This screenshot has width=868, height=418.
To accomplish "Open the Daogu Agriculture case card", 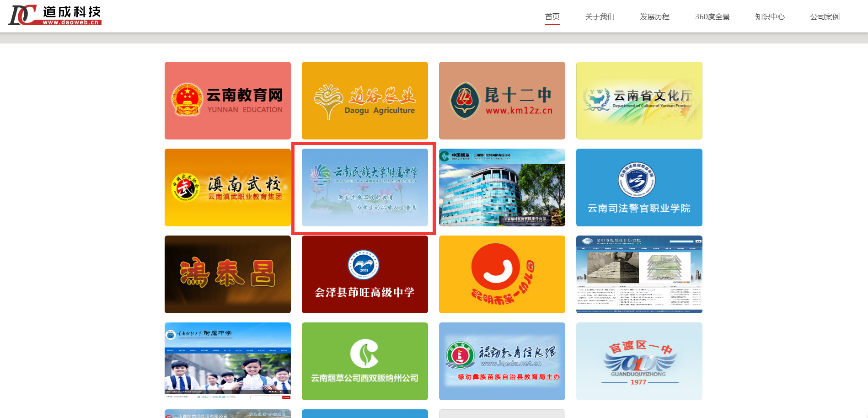I will [365, 101].
